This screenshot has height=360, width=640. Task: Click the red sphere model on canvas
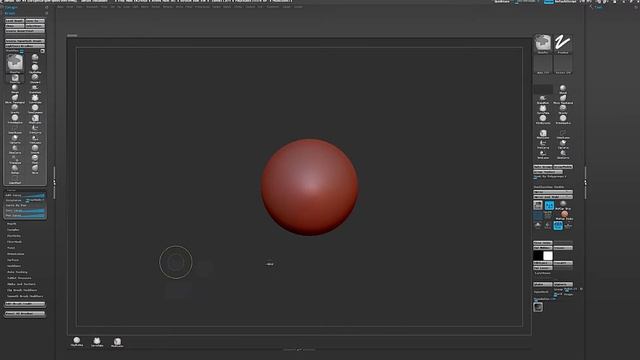tap(309, 187)
